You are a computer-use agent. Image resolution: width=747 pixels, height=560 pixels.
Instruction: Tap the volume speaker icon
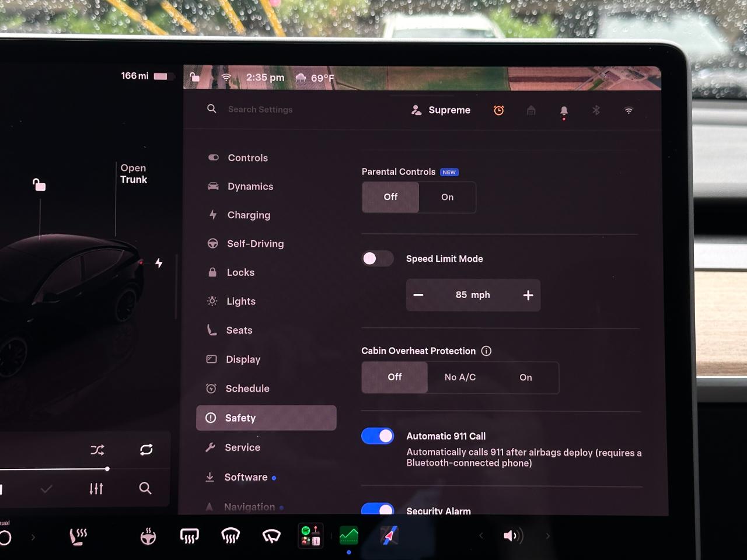click(513, 535)
